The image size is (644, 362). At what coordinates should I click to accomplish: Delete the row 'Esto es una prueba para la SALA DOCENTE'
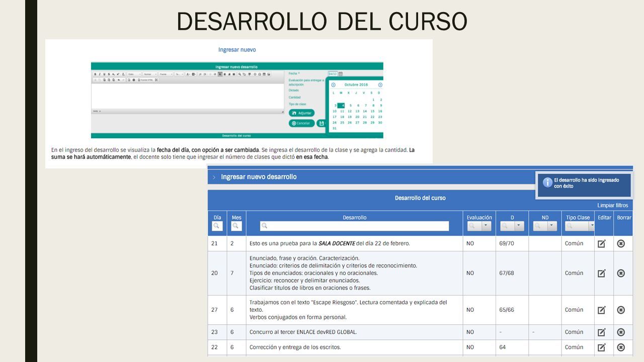[x=621, y=243]
